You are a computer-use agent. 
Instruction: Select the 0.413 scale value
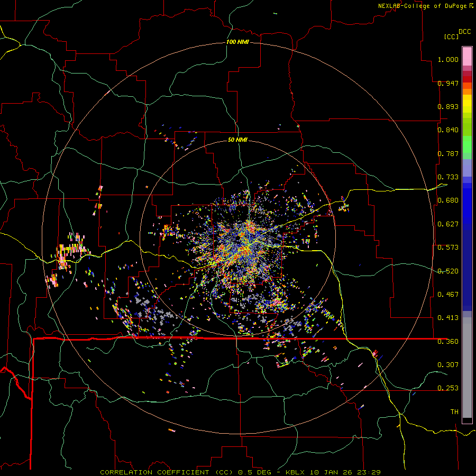click(448, 318)
